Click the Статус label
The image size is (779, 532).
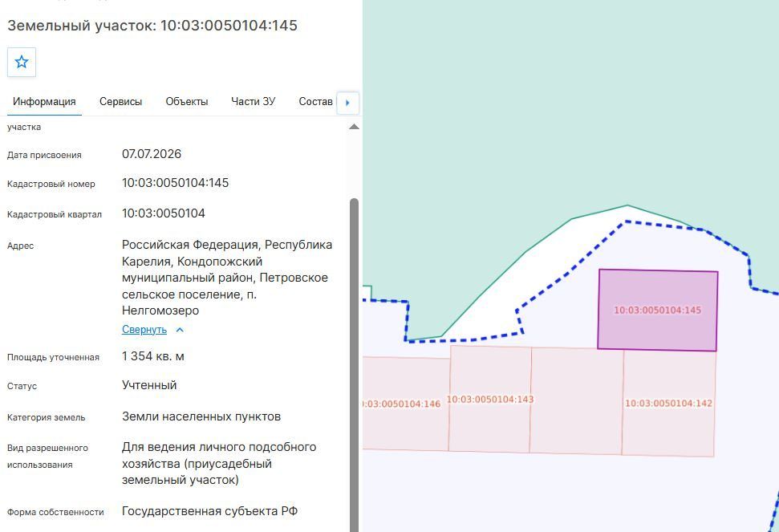[x=22, y=387]
